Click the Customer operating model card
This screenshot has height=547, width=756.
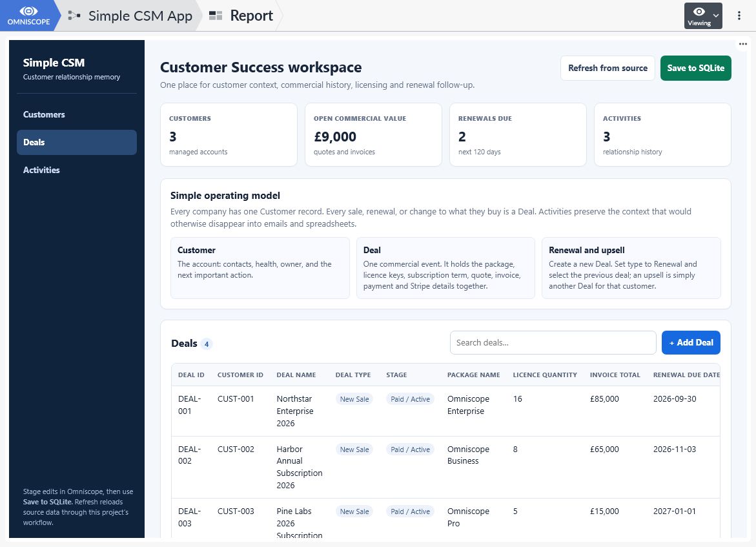pos(260,268)
